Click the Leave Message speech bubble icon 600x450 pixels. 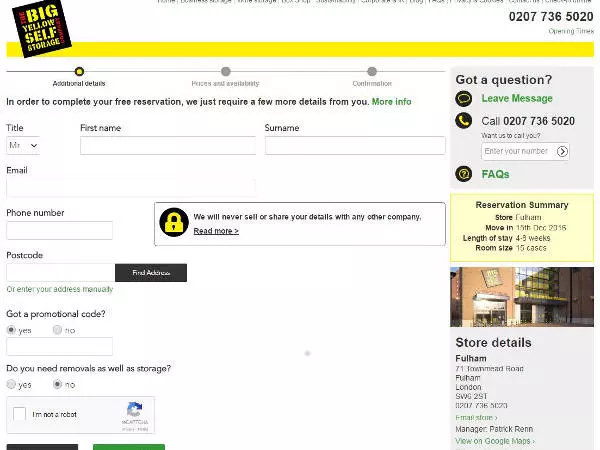click(x=464, y=99)
